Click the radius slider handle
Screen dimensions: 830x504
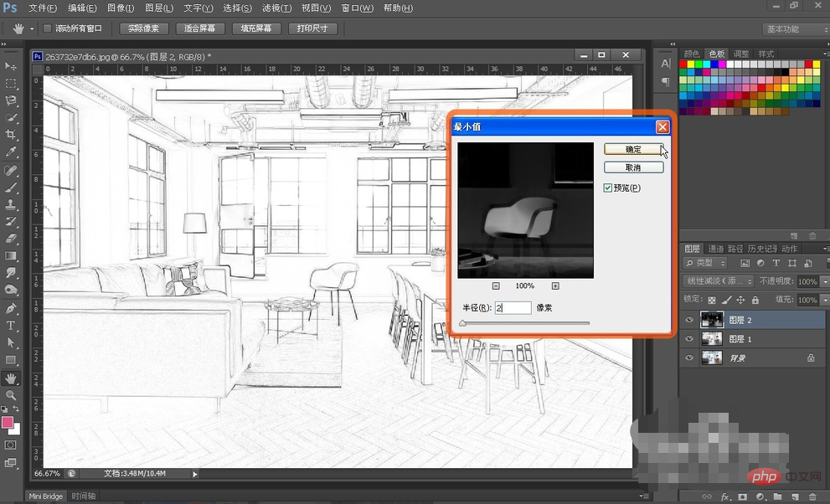click(x=462, y=323)
